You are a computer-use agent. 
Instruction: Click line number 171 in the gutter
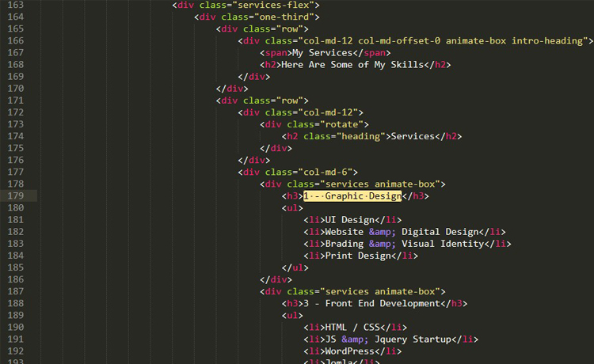16,100
